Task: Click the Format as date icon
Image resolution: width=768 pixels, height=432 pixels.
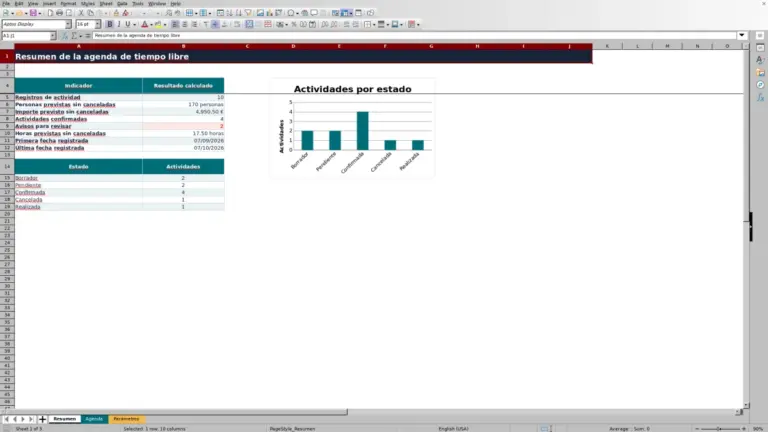Action: pyautogui.click(x=312, y=24)
